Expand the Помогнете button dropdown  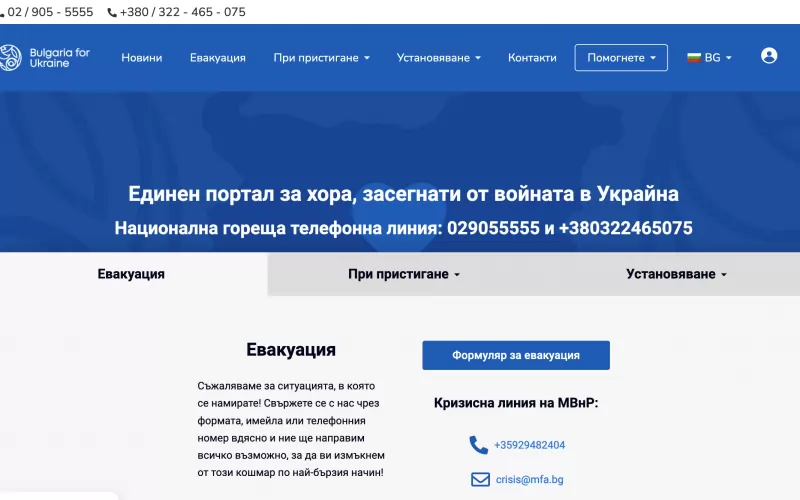point(621,58)
